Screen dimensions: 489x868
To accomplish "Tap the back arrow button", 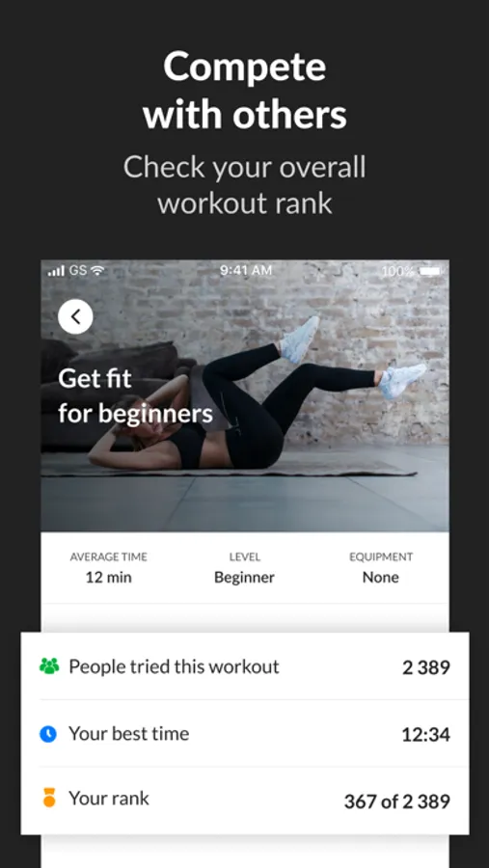I will point(75,316).
